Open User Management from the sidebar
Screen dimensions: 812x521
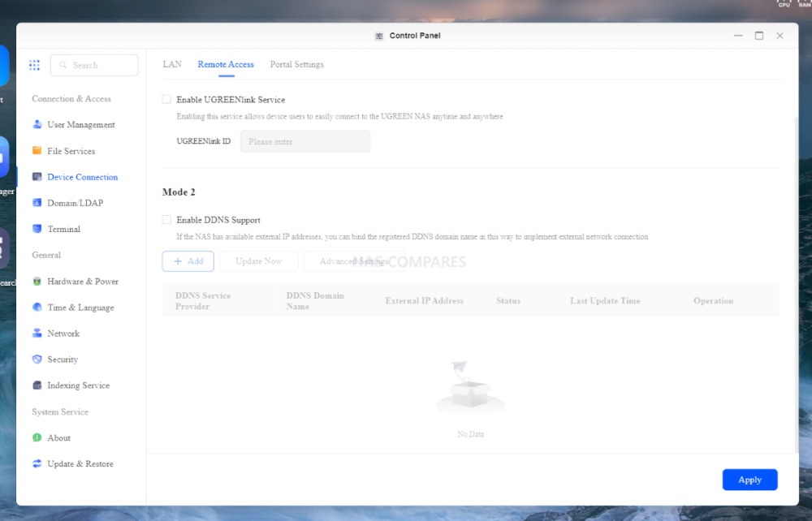pos(80,125)
